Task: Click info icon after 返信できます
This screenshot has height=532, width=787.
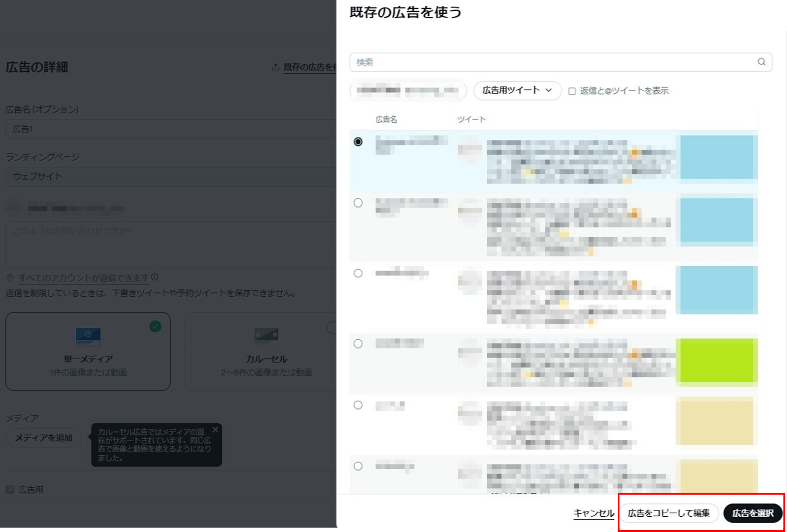Action: tap(155, 277)
